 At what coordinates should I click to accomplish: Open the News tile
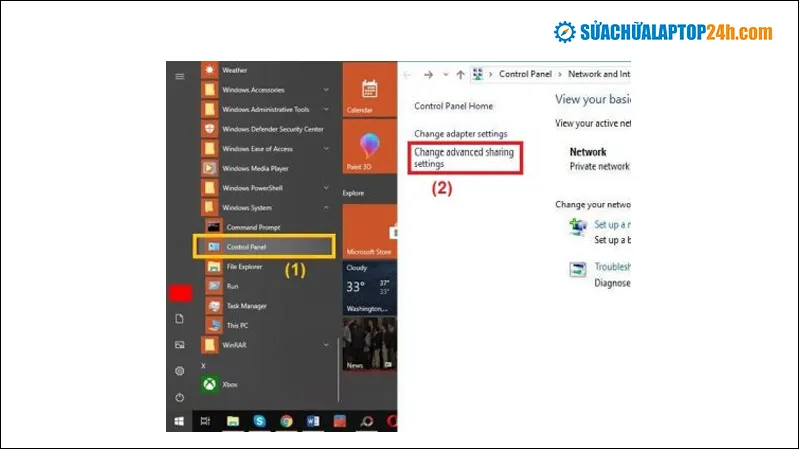(369, 344)
